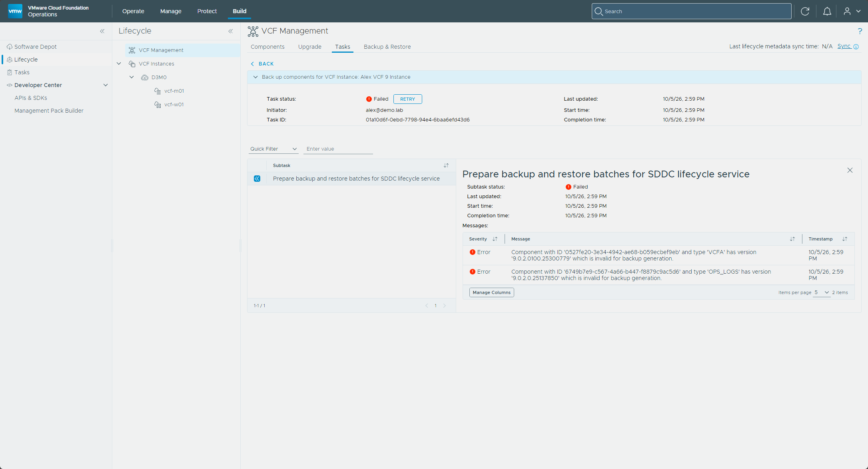
Task: Select VCF Management in Lifecycle tree
Action: [x=183, y=50]
